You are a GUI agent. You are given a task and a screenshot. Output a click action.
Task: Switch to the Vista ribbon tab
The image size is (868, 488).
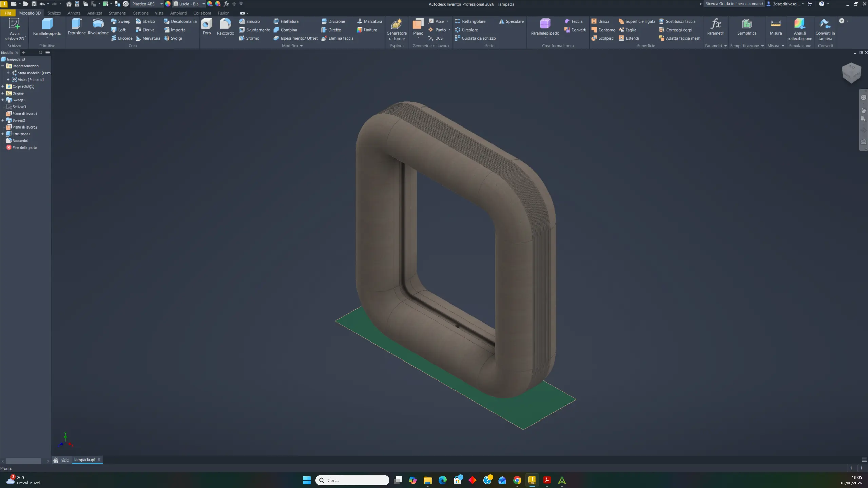tap(159, 13)
